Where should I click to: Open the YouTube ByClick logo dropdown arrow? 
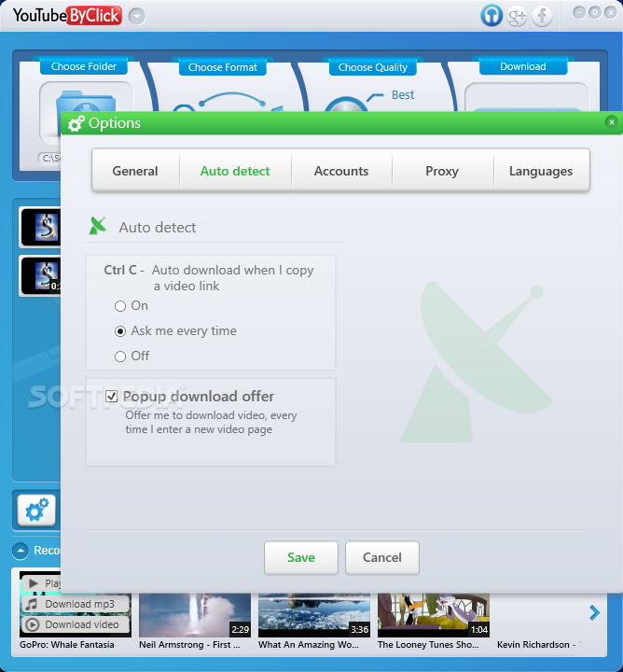[x=137, y=16]
